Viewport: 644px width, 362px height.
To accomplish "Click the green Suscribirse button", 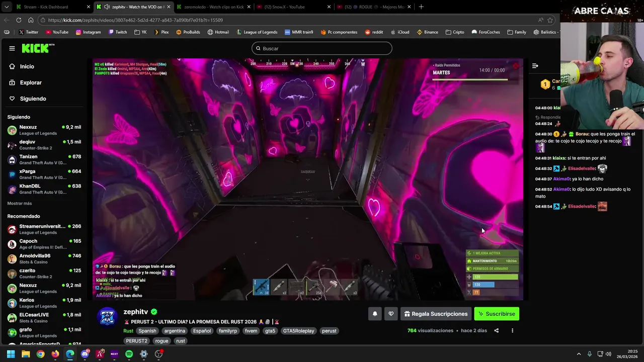I will [497, 314].
